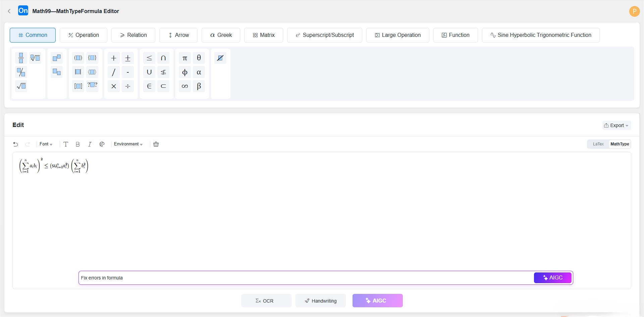644x317 pixels.
Task: Redo the last undone edit
Action: click(28, 144)
